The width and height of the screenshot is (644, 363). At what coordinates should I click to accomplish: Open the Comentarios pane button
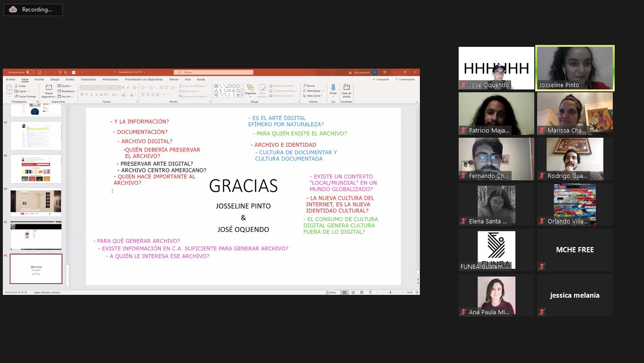pos(405,80)
